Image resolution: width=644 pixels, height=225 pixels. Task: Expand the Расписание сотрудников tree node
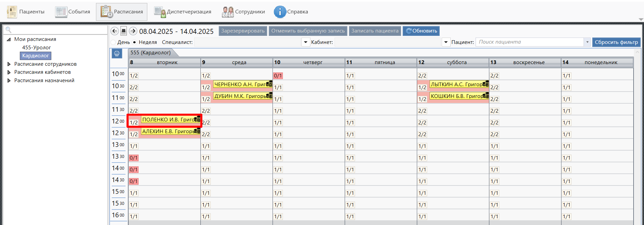click(9, 64)
